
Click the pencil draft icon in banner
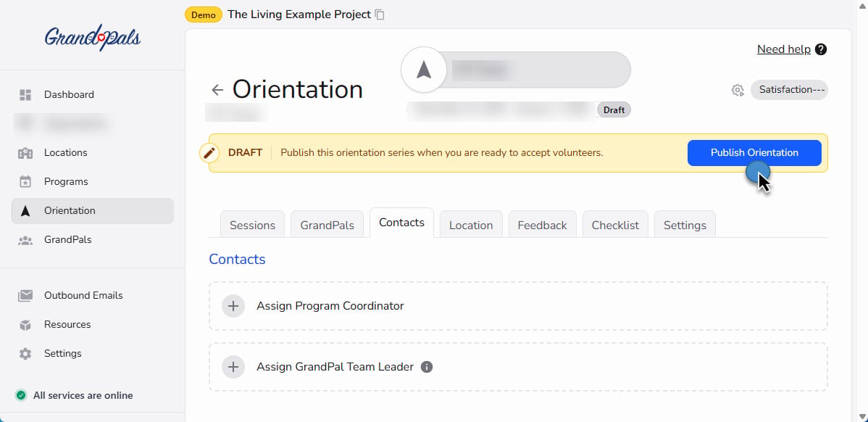(209, 153)
